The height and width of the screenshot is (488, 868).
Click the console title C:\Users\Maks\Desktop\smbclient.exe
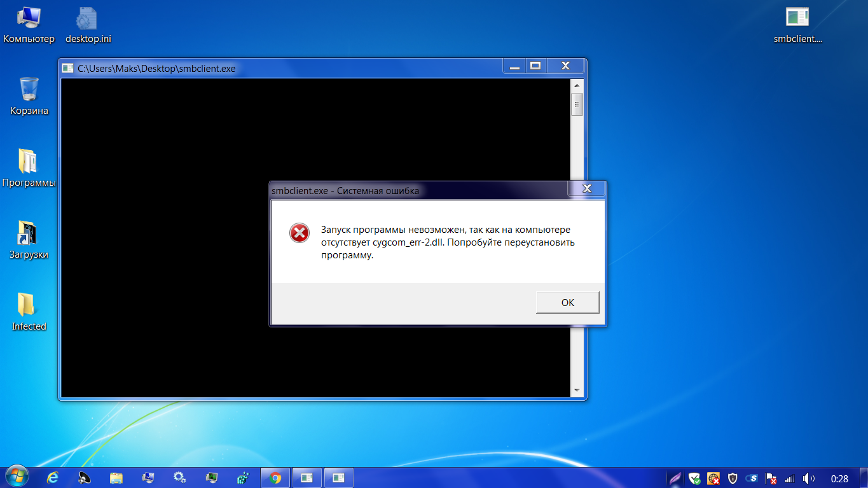coord(156,68)
